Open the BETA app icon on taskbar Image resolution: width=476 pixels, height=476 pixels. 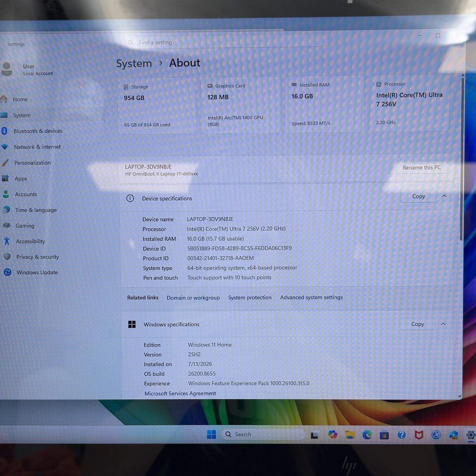tap(436, 435)
